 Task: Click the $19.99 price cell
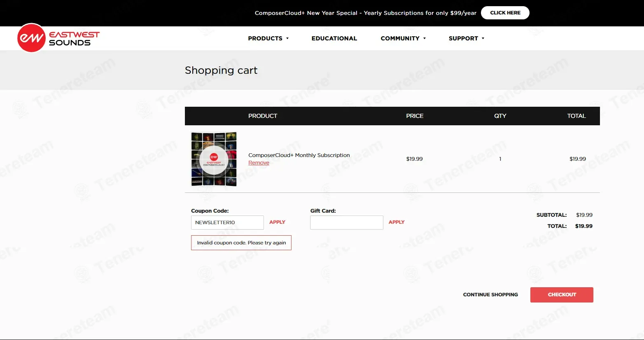(414, 159)
